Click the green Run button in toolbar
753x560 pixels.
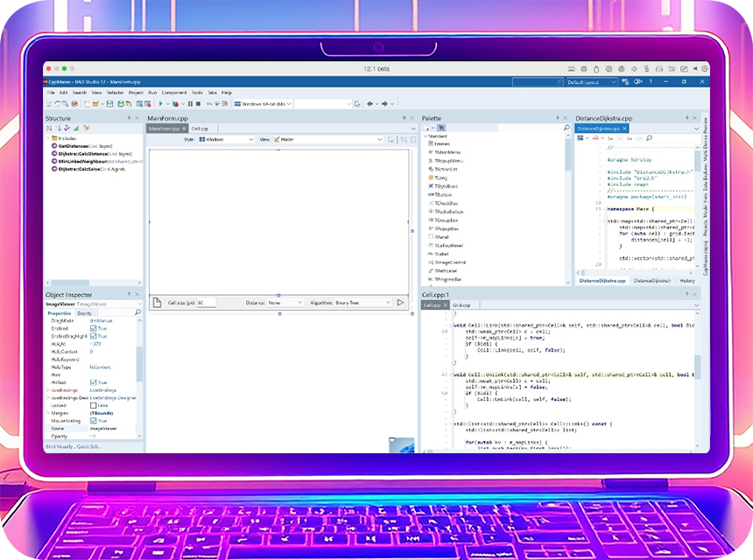click(161, 103)
